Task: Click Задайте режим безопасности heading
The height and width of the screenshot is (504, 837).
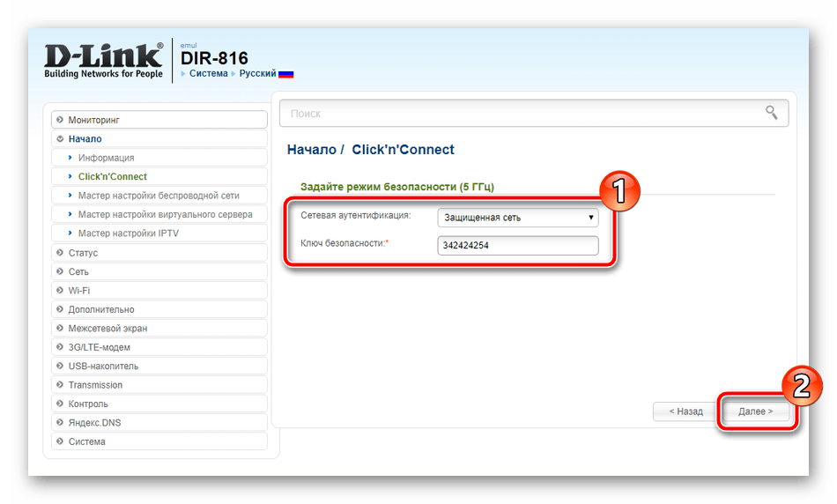Action: [x=397, y=186]
